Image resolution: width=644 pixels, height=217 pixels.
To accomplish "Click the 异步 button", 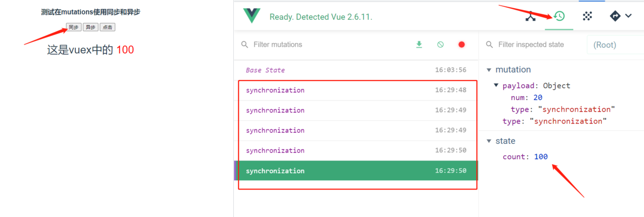I will (x=90, y=28).
